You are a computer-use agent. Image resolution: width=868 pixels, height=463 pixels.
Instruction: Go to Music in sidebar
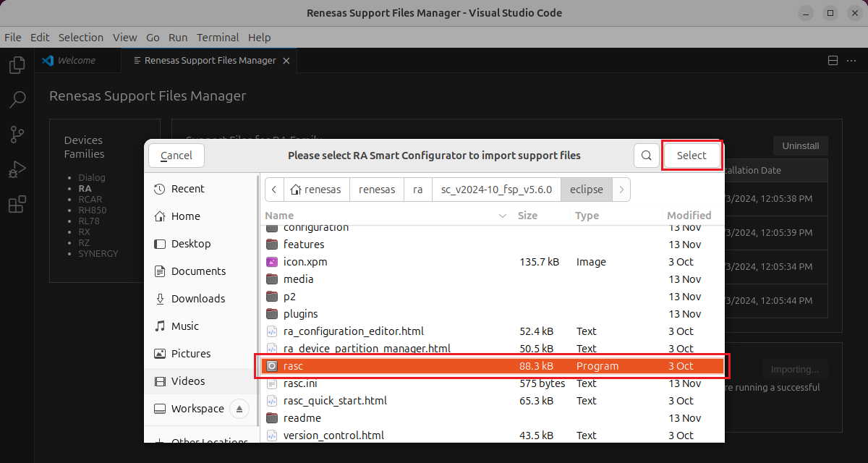202,326
